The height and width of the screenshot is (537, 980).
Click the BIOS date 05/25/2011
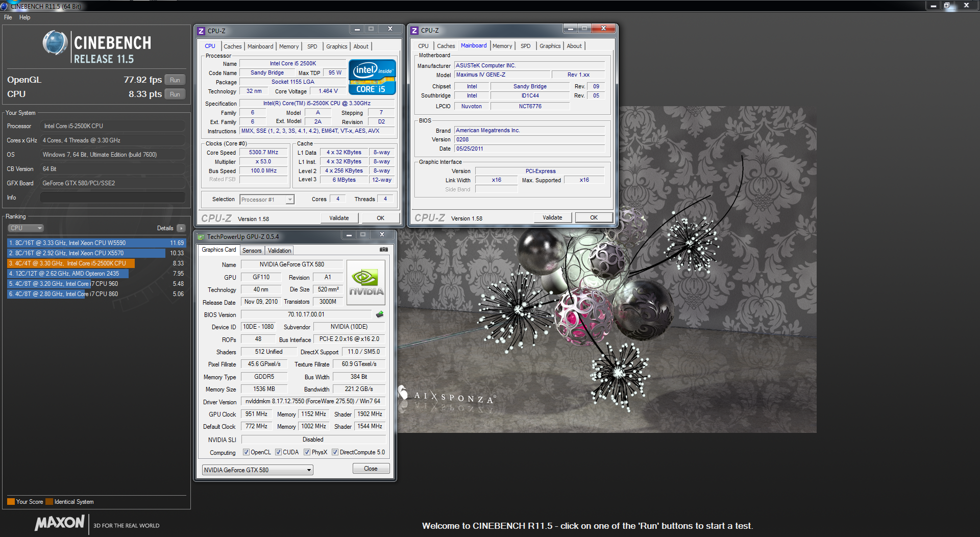529,149
